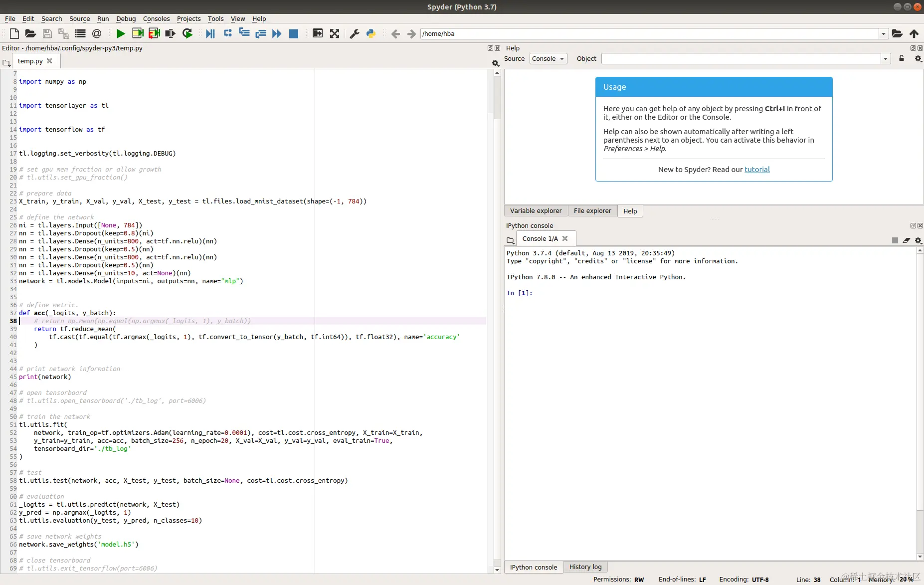Open the Source dropdown set to Console
Viewport: 924px width, 585px height.
coord(548,59)
